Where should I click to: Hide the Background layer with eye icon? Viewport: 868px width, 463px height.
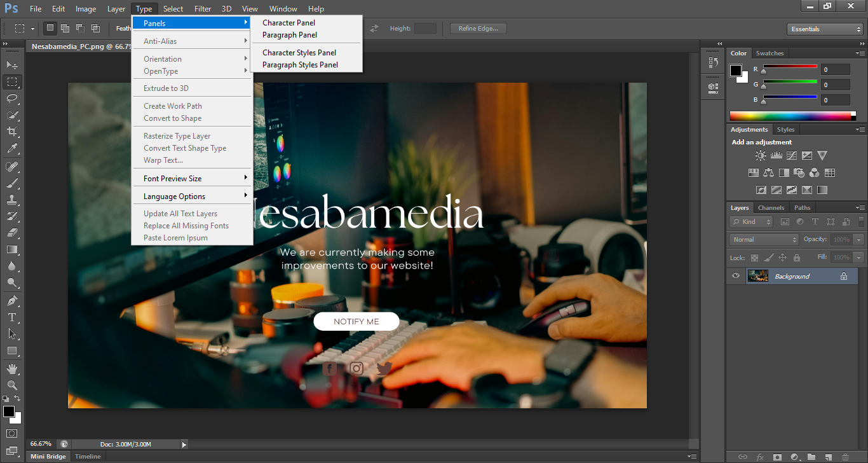tap(736, 276)
